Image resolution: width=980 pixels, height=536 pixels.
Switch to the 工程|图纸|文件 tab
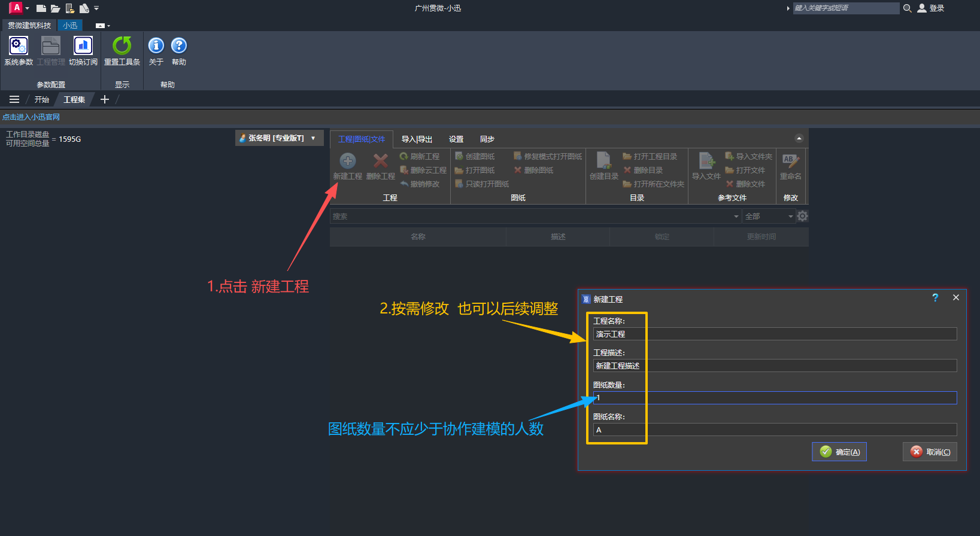(362, 139)
